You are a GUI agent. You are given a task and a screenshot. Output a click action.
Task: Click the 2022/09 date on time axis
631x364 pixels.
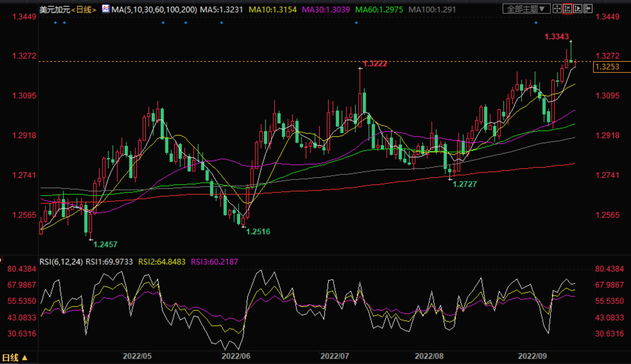click(x=532, y=356)
